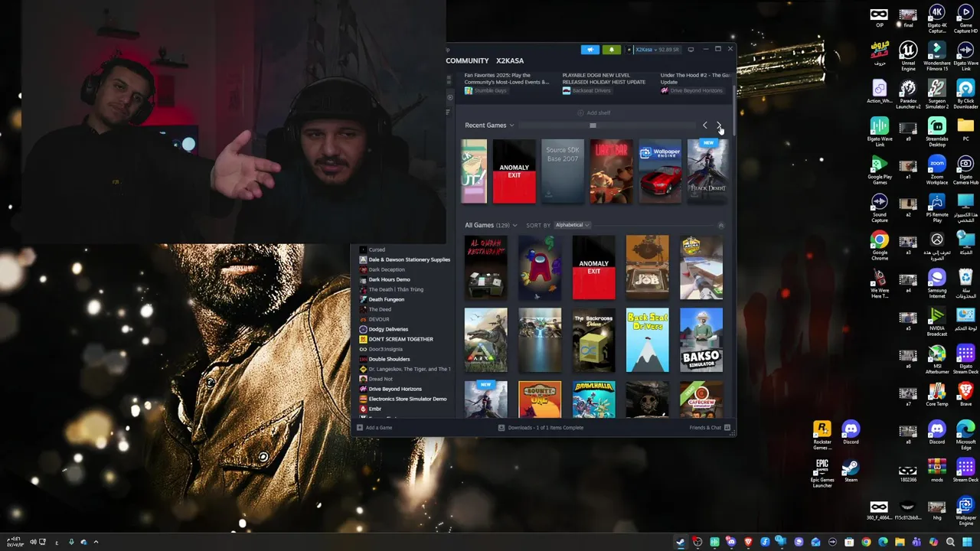Open Friends & Chat in Steam
This screenshot has height=551, width=980.
[710, 428]
